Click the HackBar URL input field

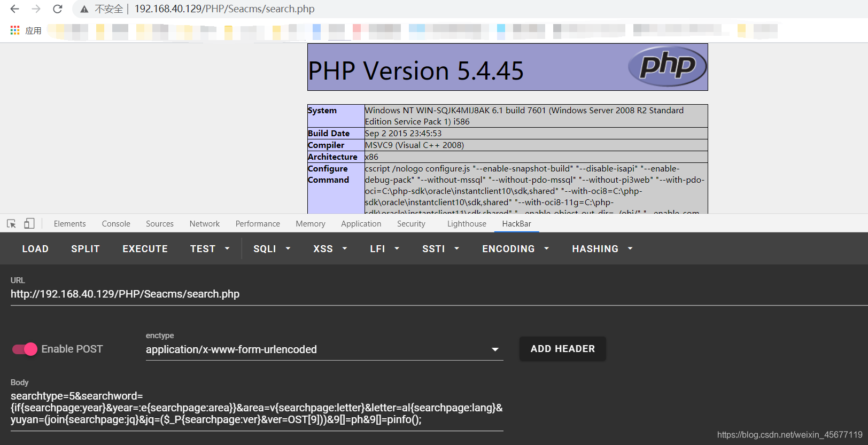coord(439,294)
